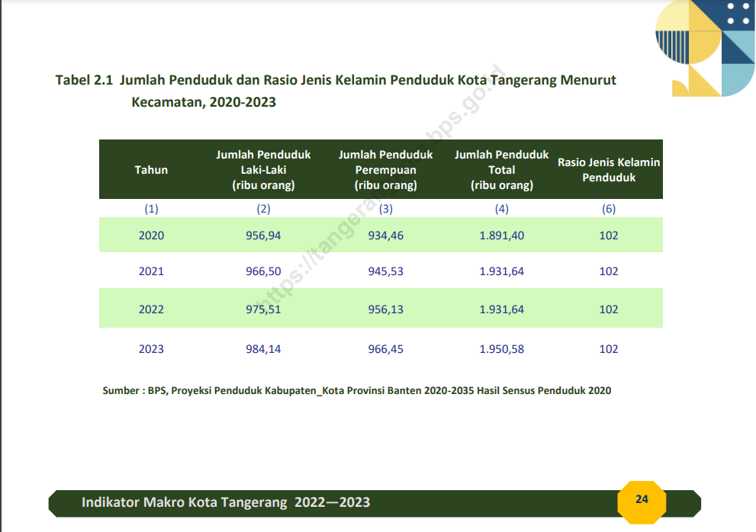Click male population value 956,94

pos(263,236)
